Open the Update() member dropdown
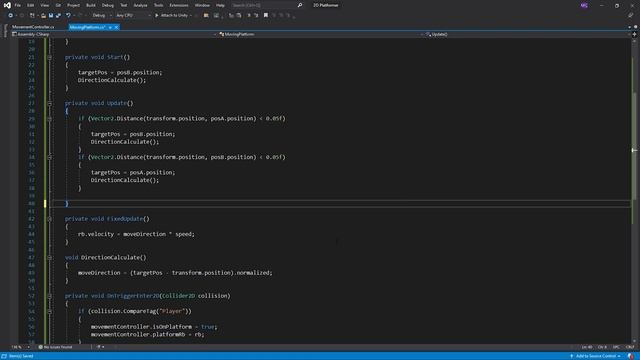 (x=527, y=34)
